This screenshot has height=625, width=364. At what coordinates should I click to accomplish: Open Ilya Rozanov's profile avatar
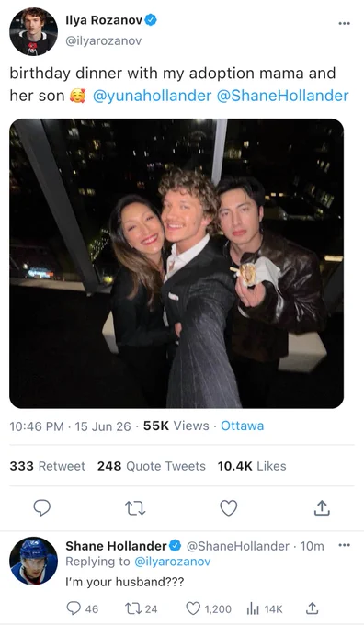tap(33, 31)
